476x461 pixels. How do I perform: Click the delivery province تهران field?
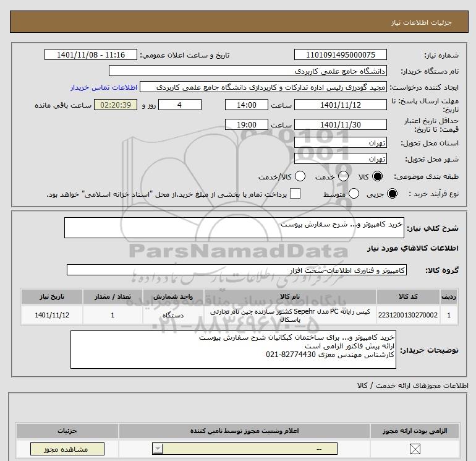pyautogui.click(x=340, y=142)
